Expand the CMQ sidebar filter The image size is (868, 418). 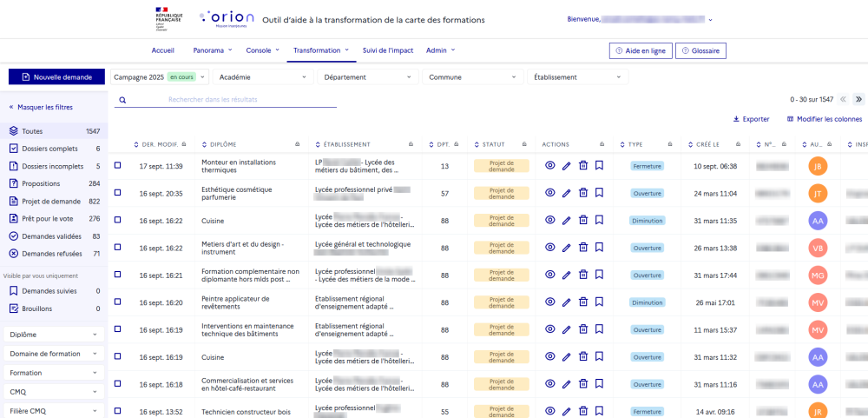(x=54, y=392)
